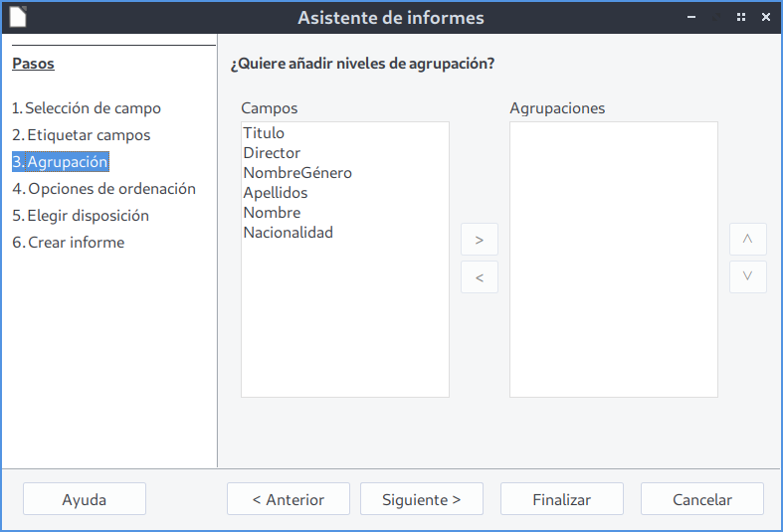Screen dimensions: 783x532
Task: Click the add grouping right-arrow button
Action: click(x=480, y=240)
